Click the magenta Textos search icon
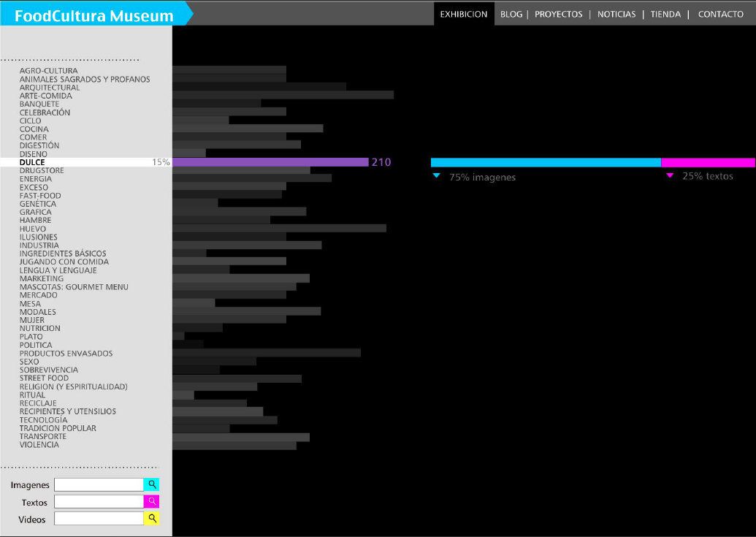 [151, 501]
